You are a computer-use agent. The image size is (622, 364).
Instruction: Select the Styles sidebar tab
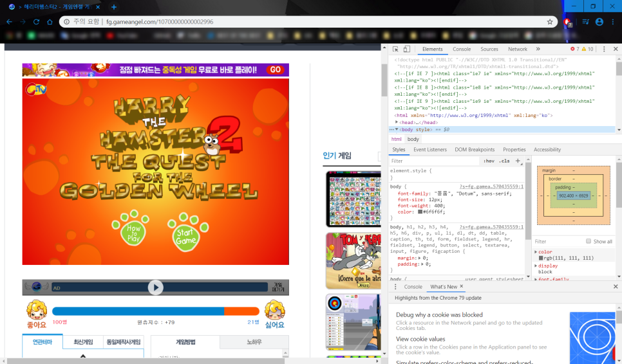click(x=399, y=150)
